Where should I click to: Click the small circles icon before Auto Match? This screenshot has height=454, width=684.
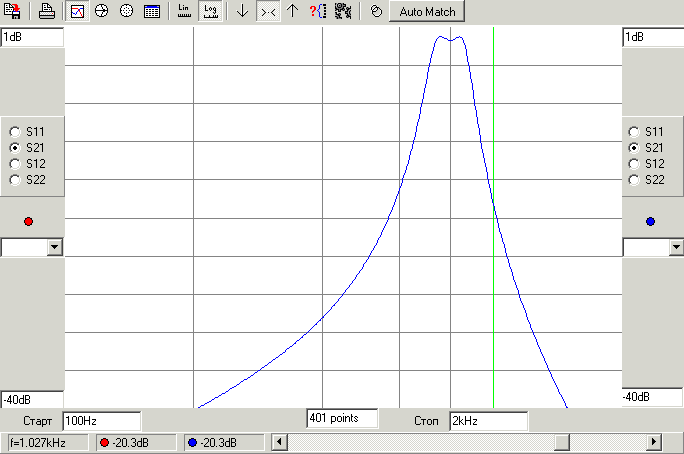[x=376, y=11]
